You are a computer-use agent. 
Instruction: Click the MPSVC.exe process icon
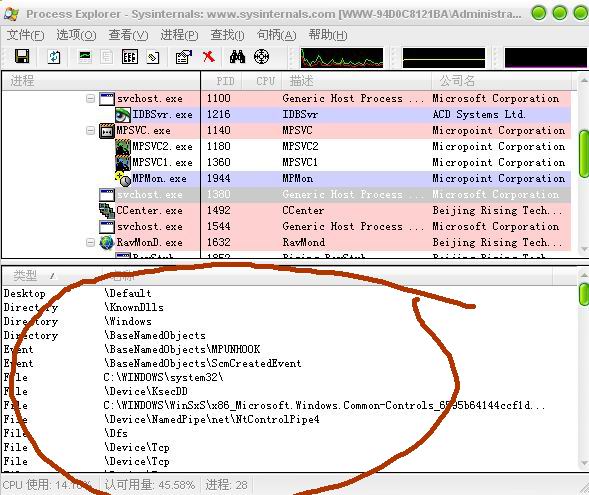(x=107, y=131)
